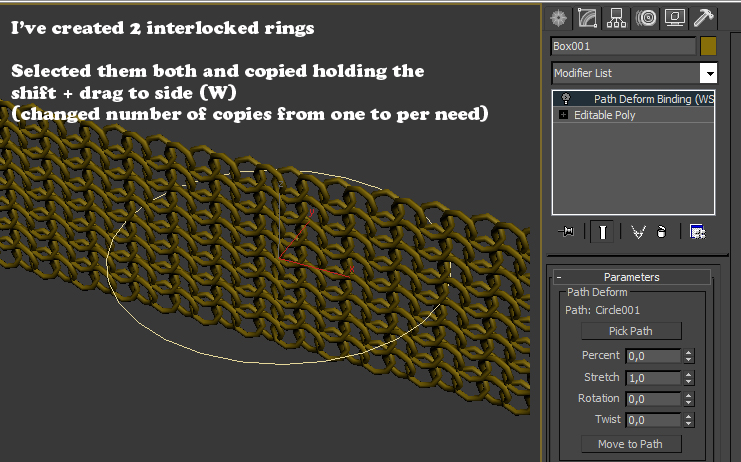The image size is (741, 462).
Task: Click the Stretch spinner arrows
Action: pyautogui.click(x=689, y=377)
